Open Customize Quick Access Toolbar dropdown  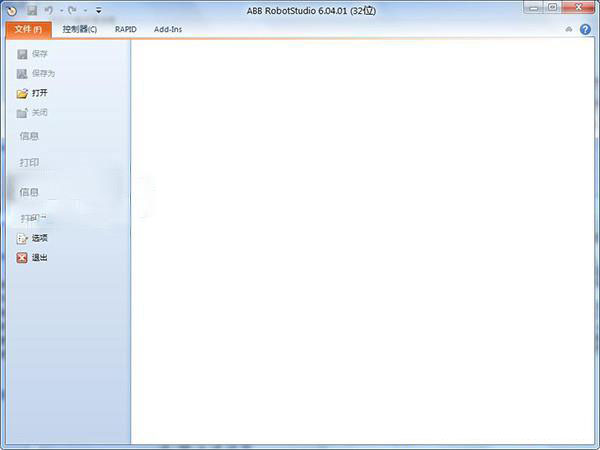(99, 11)
